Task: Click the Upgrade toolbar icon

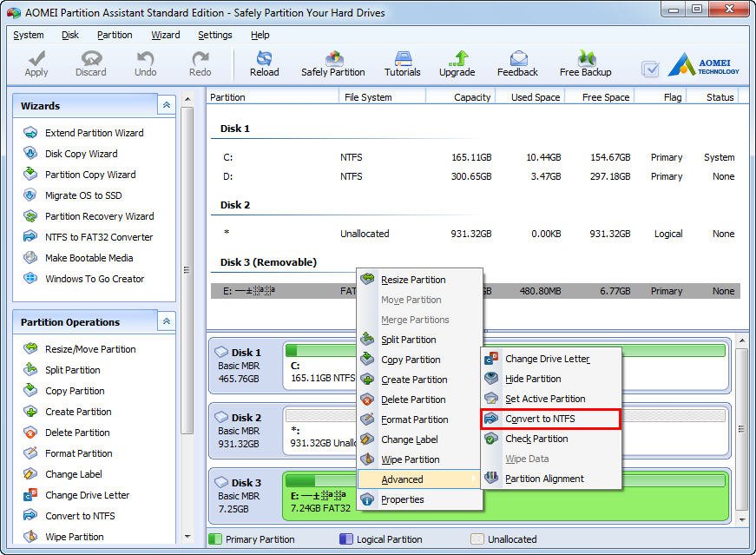Action: pos(457,63)
